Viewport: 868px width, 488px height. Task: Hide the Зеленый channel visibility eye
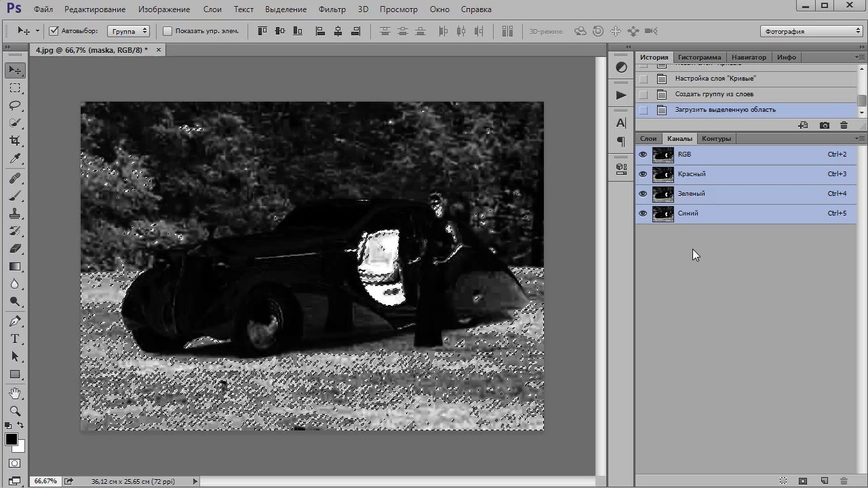(643, 194)
